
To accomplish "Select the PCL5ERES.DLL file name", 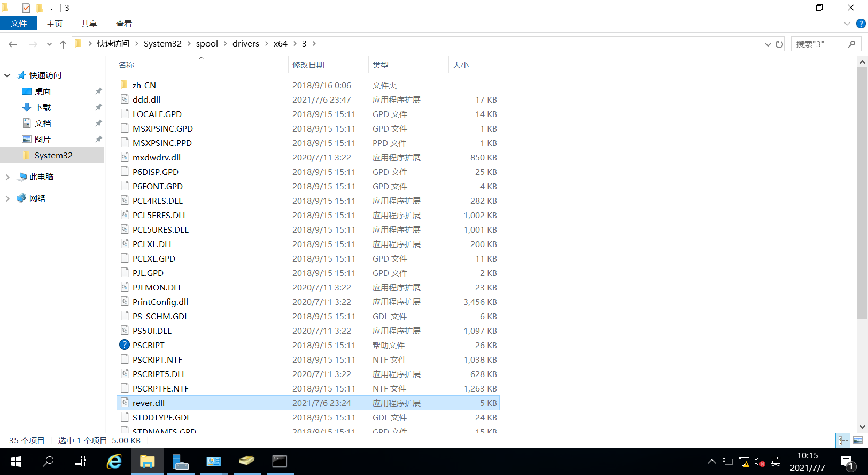I will click(160, 216).
